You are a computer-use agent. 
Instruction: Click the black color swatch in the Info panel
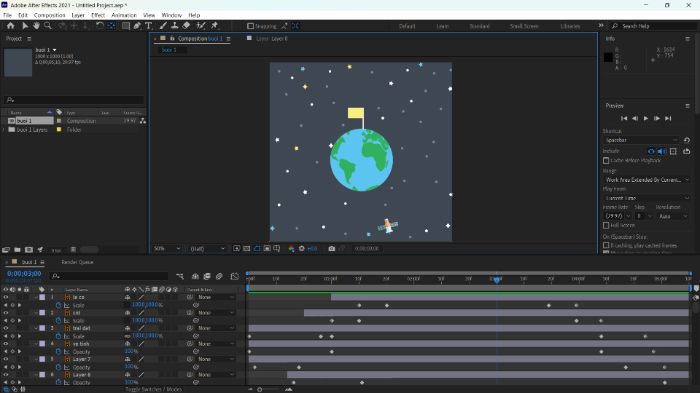(x=608, y=57)
